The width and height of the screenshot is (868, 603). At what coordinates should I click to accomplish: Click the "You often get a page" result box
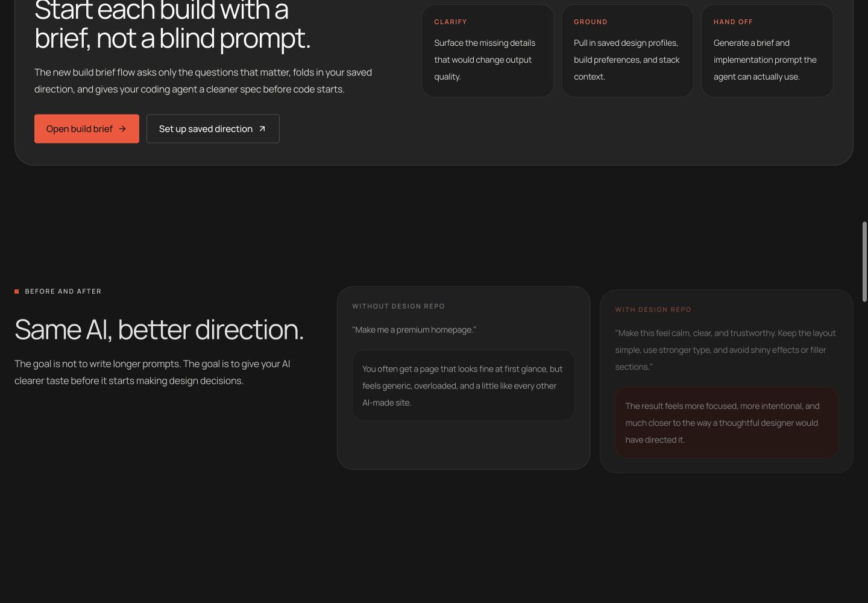463,385
